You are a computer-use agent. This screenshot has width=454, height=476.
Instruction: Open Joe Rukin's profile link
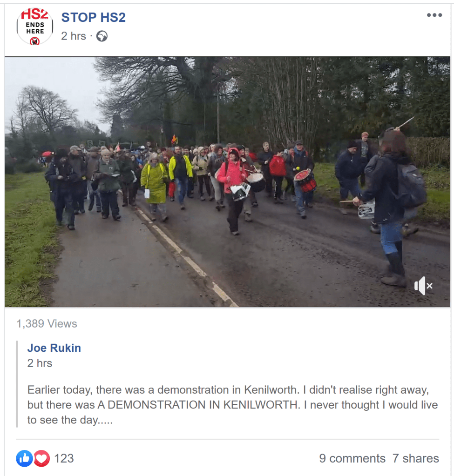click(54, 348)
